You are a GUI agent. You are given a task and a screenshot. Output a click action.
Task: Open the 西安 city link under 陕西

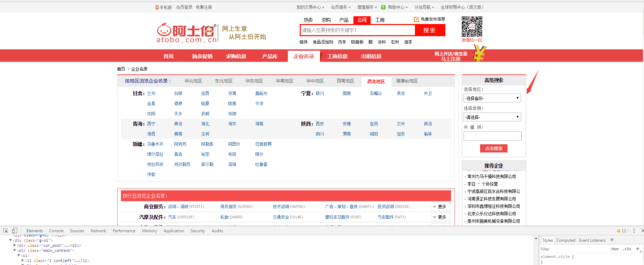click(320, 124)
